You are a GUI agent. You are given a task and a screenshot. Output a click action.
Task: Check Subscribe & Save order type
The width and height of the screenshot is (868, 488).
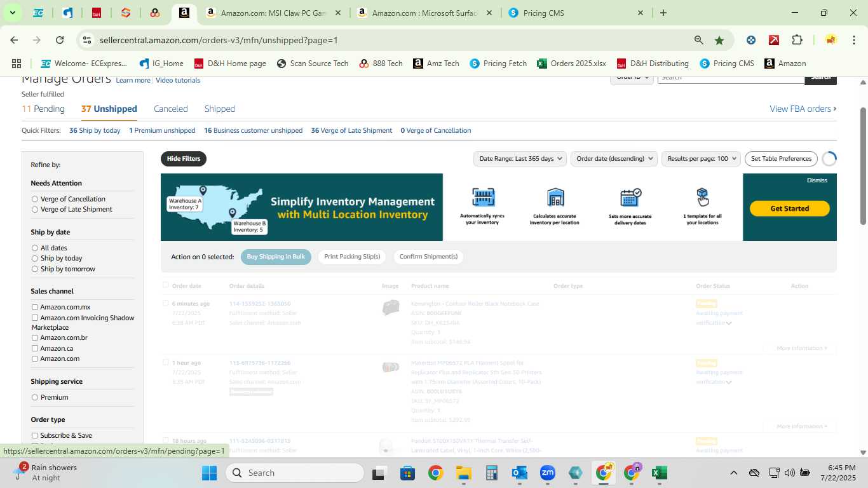[35, 435]
